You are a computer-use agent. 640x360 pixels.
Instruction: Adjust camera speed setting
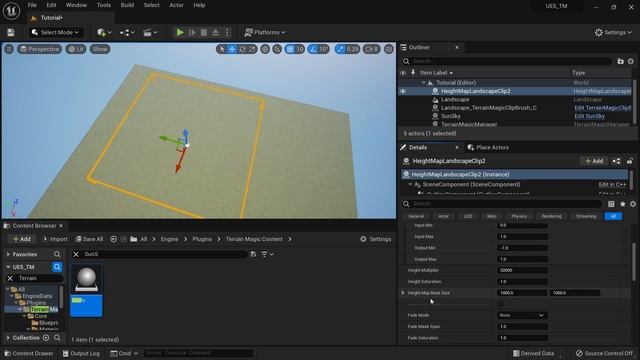[371, 49]
